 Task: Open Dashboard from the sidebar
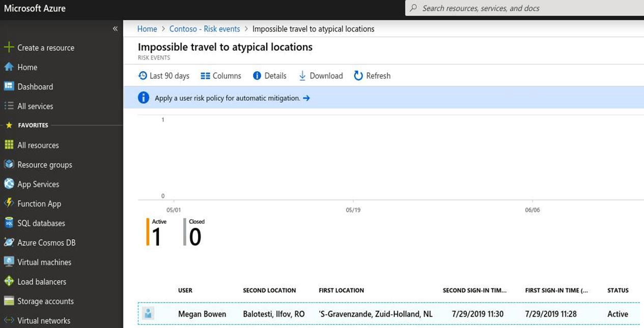[x=35, y=86]
